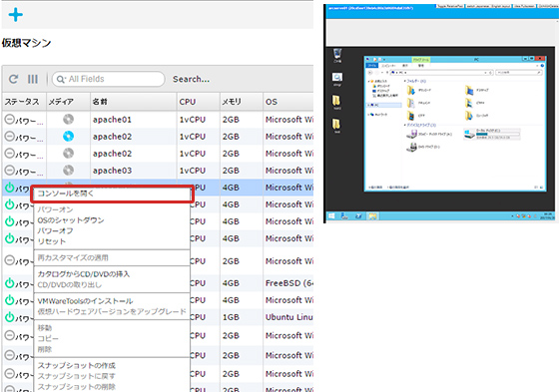Image resolution: width=559 pixels, height=392 pixels.
Task: Select スナップショットの作成
Action: pyautogui.click(x=76, y=365)
